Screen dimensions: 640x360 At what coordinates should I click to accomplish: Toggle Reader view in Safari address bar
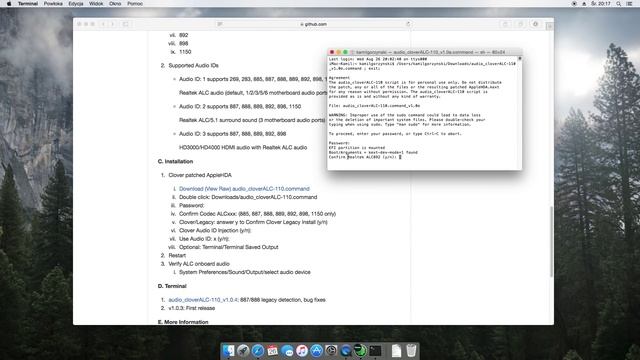(220, 24)
